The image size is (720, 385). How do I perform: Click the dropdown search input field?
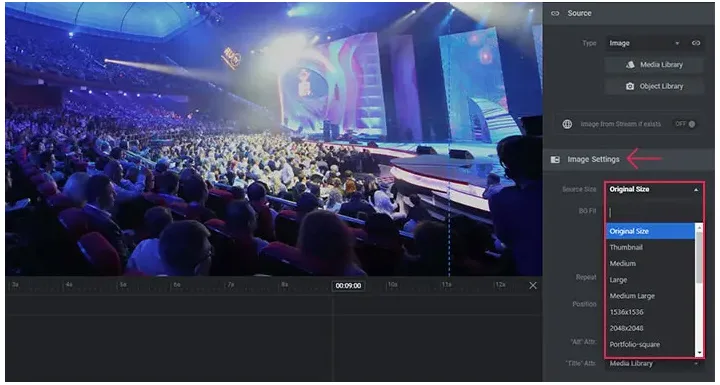653,212
